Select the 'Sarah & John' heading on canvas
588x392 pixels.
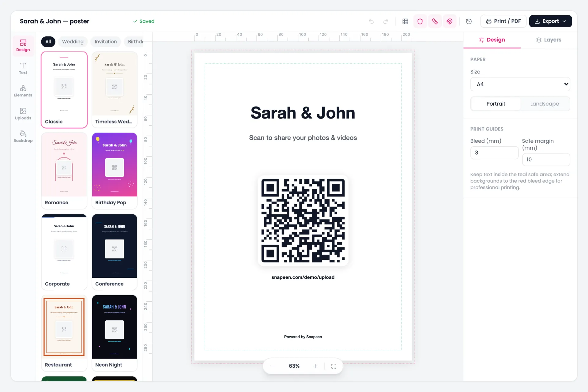click(x=303, y=113)
